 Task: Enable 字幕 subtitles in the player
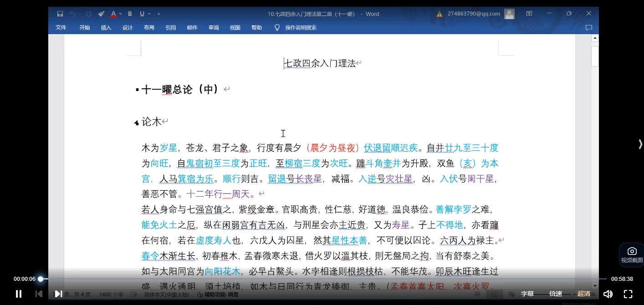pyautogui.click(x=527, y=294)
